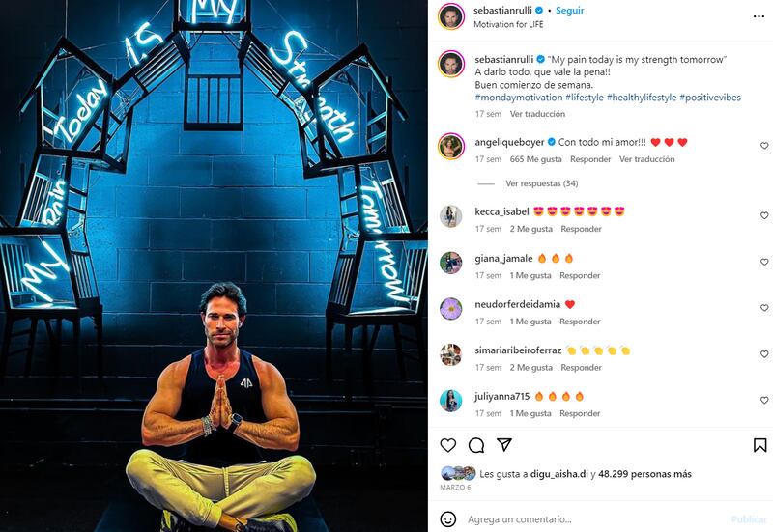This screenshot has width=773, height=532.
Task: Save the post with bookmark icon
Action: click(x=759, y=445)
